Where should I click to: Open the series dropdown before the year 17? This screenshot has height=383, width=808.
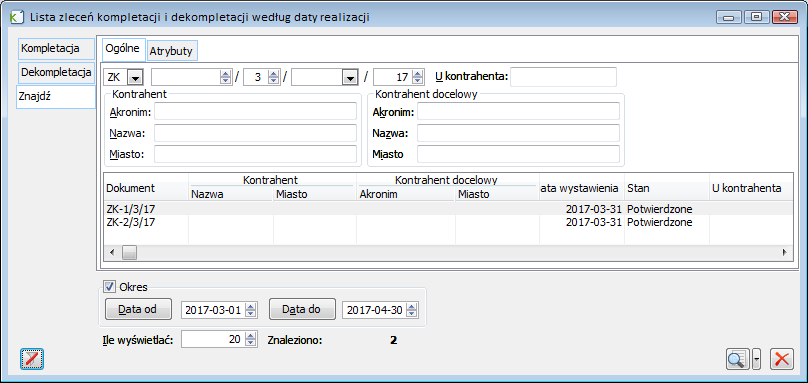(x=350, y=78)
